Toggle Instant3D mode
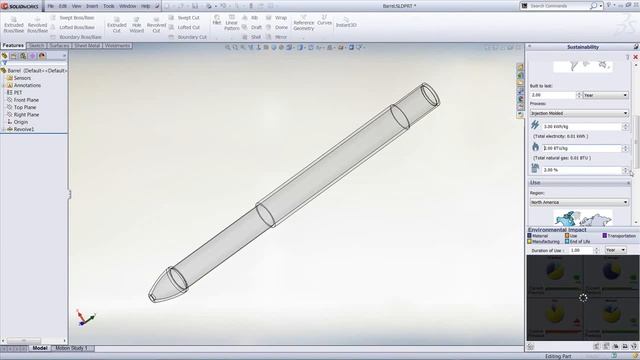Screen dimensions: 640x360 [346, 22]
